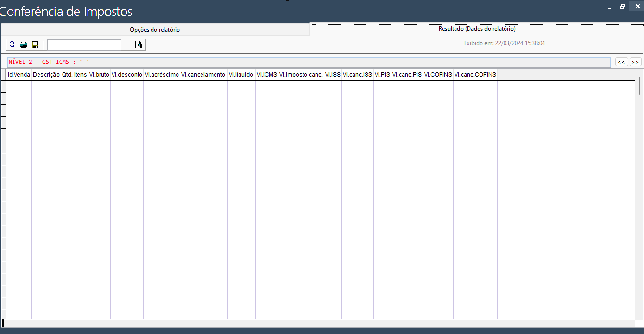Click the Vl.PIS column header

(382, 75)
